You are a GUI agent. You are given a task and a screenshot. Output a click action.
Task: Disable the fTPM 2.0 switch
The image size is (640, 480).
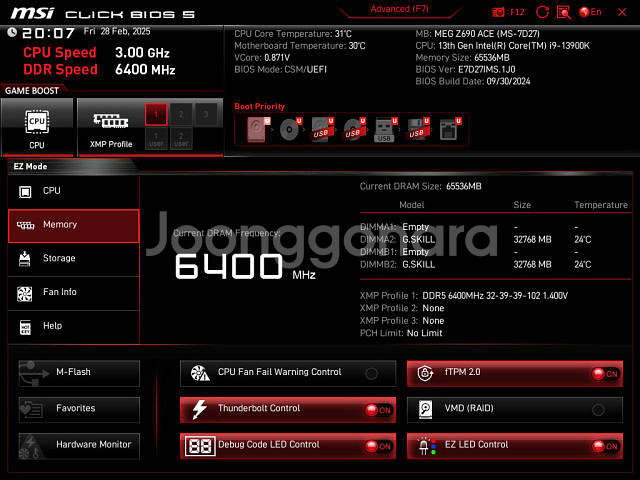tap(605, 373)
